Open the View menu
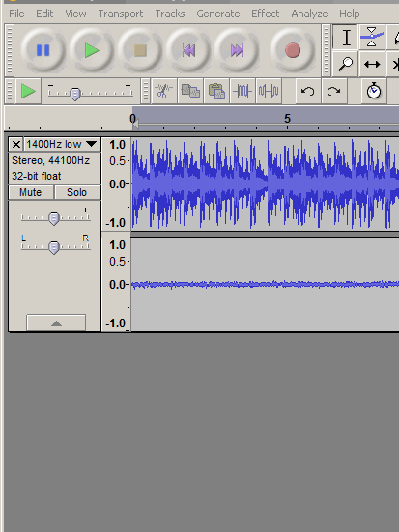This screenshot has width=399, height=532. 75,14
